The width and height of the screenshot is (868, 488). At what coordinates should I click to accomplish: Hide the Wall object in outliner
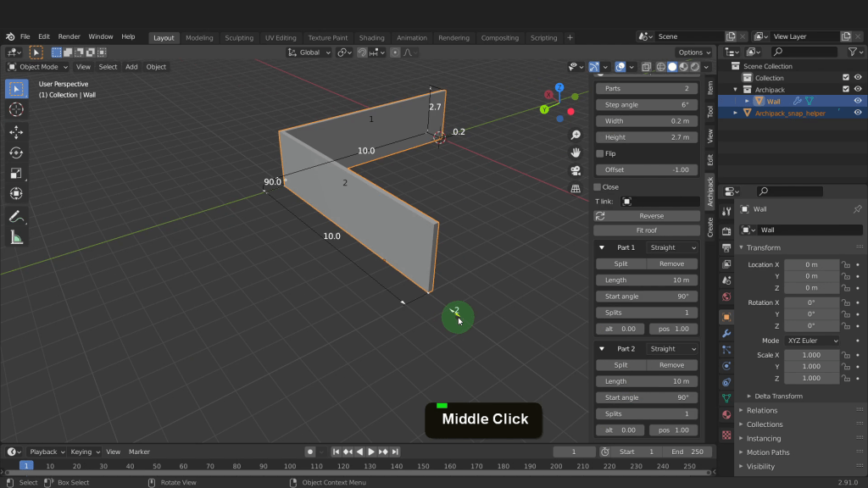click(x=858, y=101)
